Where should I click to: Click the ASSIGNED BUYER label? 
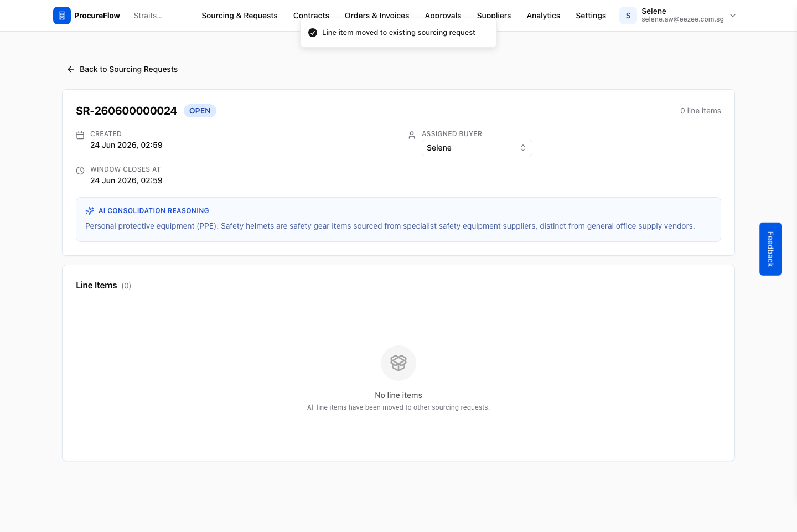point(452,134)
